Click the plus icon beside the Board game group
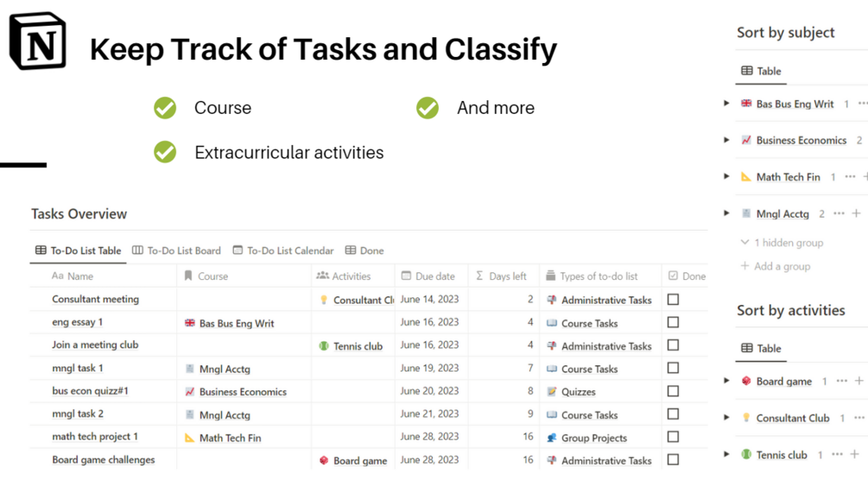Image resolution: width=868 pixels, height=488 pixels. point(858,381)
